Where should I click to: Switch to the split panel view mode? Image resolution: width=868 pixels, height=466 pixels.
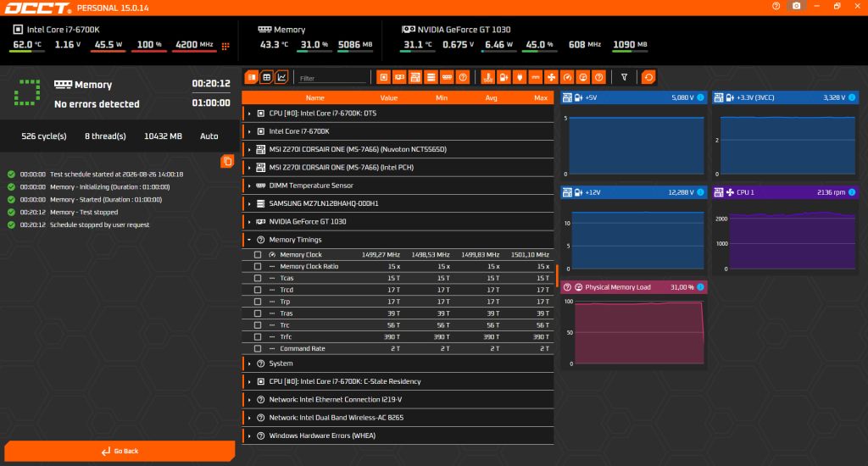251,77
